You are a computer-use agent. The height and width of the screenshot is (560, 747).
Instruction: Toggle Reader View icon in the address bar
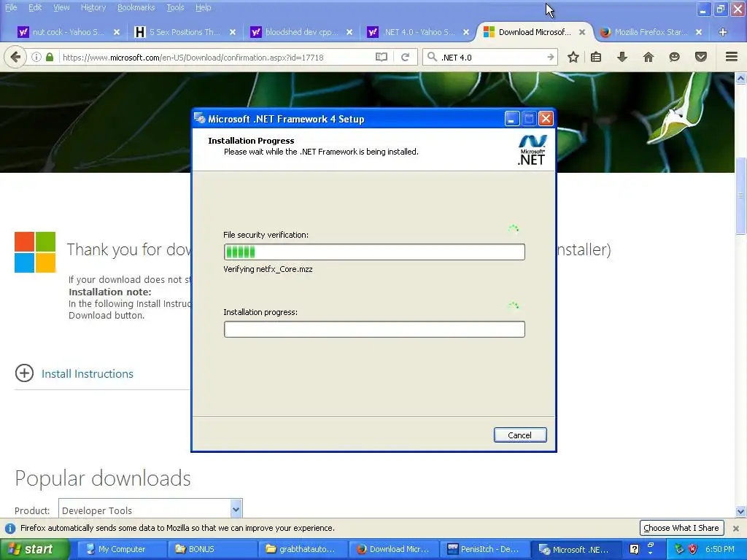pos(381,57)
